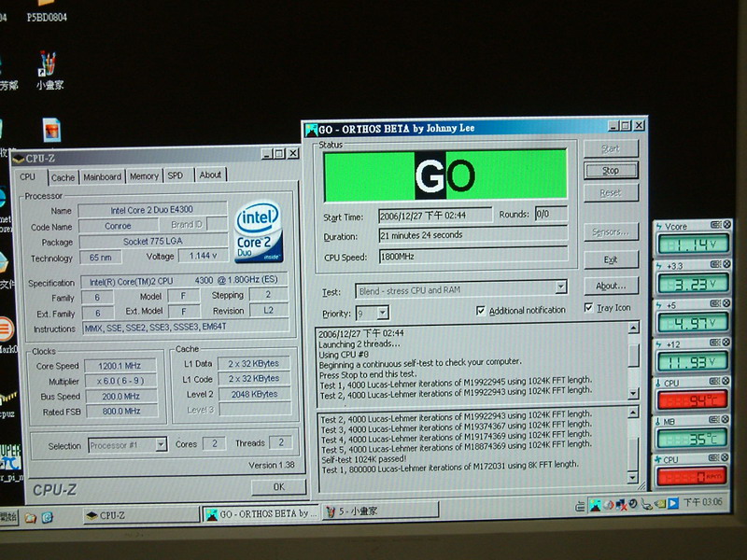The height and width of the screenshot is (560, 747).
Task: Open the +12 voltage panel settings icon
Action: 715,343
